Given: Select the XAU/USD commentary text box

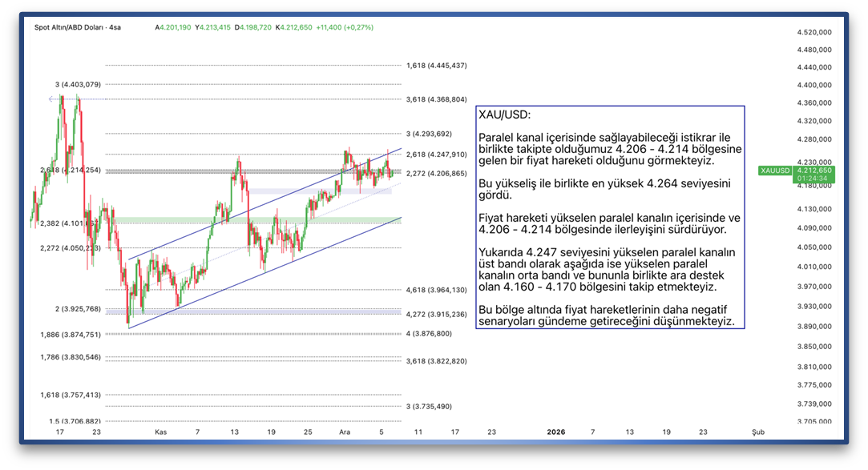Looking at the screenshot, I should (609, 217).
